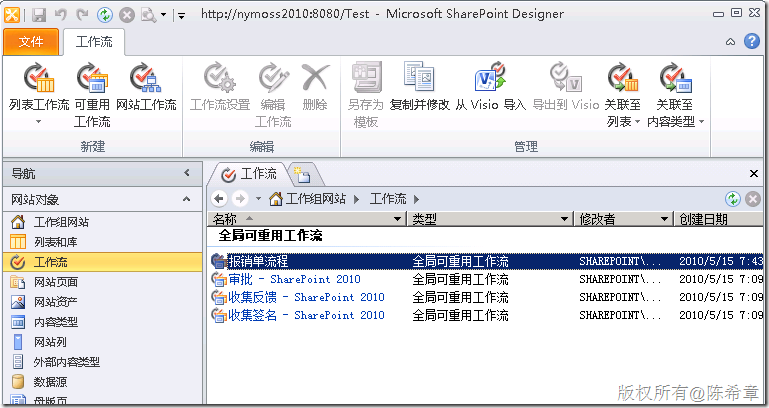
Task: Import workflow via 从 Visio 导入
Action: 490,87
